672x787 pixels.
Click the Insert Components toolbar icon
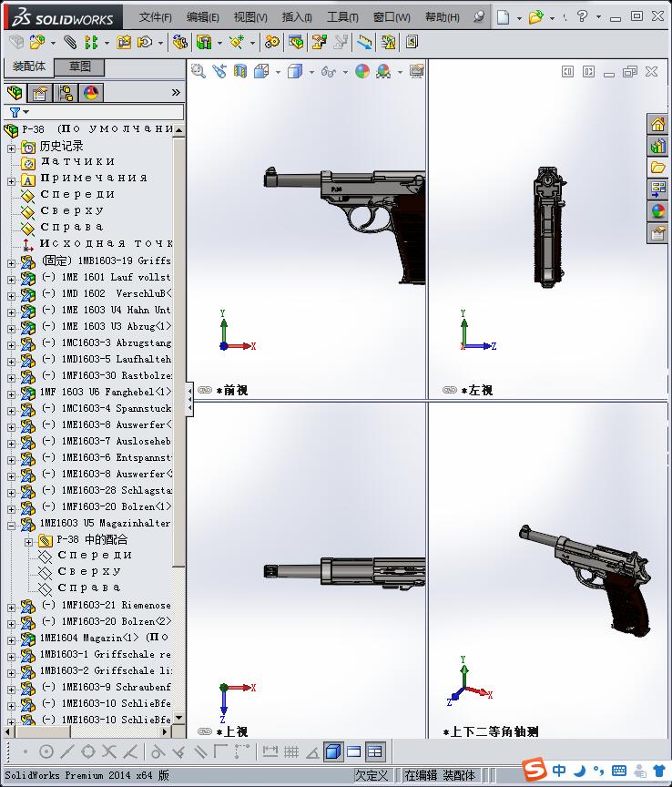(x=37, y=42)
